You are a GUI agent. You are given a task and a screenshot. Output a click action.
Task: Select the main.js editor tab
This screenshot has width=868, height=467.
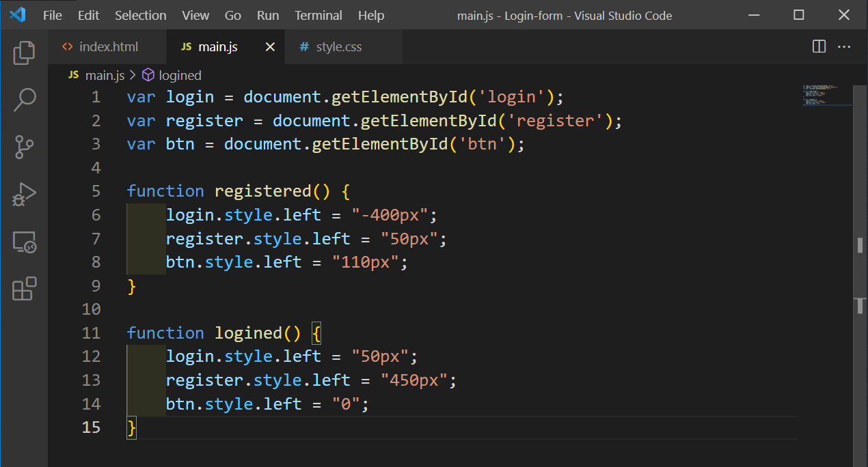(225, 47)
